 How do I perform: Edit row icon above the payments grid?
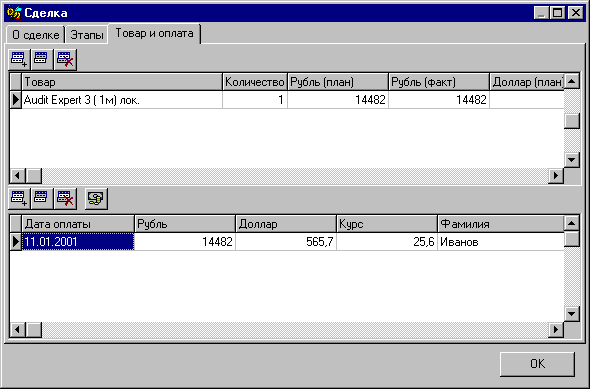point(42,199)
